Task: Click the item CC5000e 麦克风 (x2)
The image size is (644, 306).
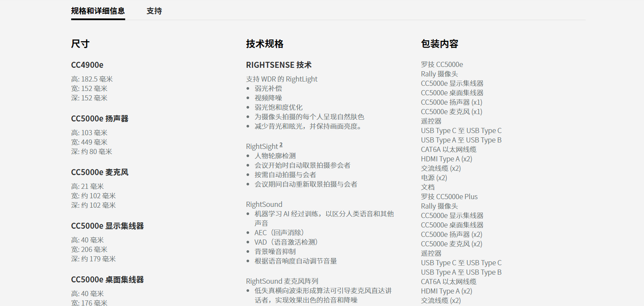Action: coord(452,244)
